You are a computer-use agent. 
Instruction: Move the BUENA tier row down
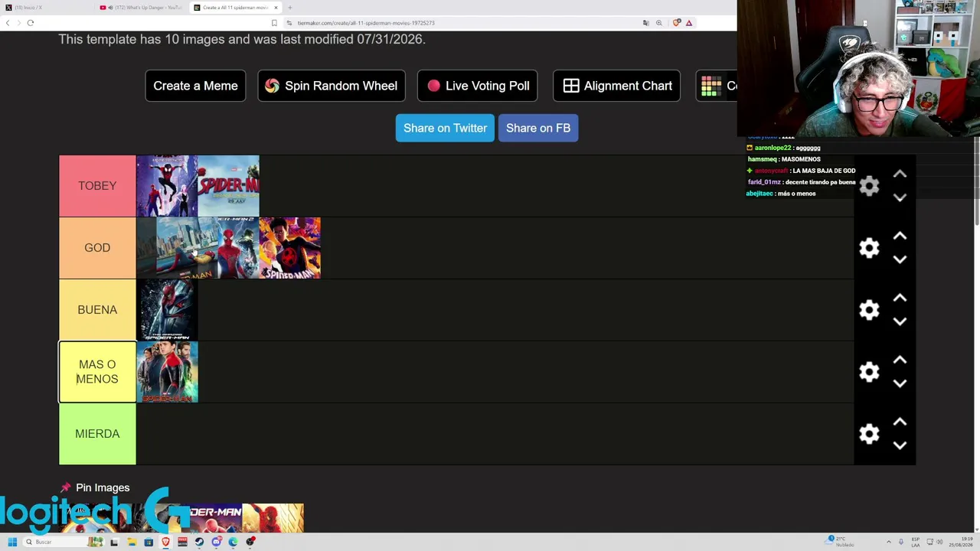coord(900,321)
